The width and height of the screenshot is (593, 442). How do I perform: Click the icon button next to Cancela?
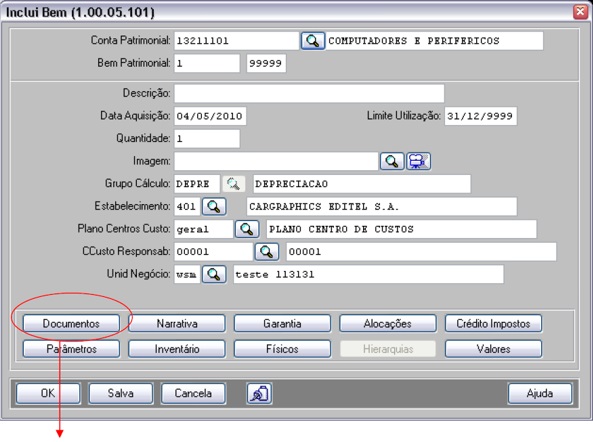(x=259, y=394)
